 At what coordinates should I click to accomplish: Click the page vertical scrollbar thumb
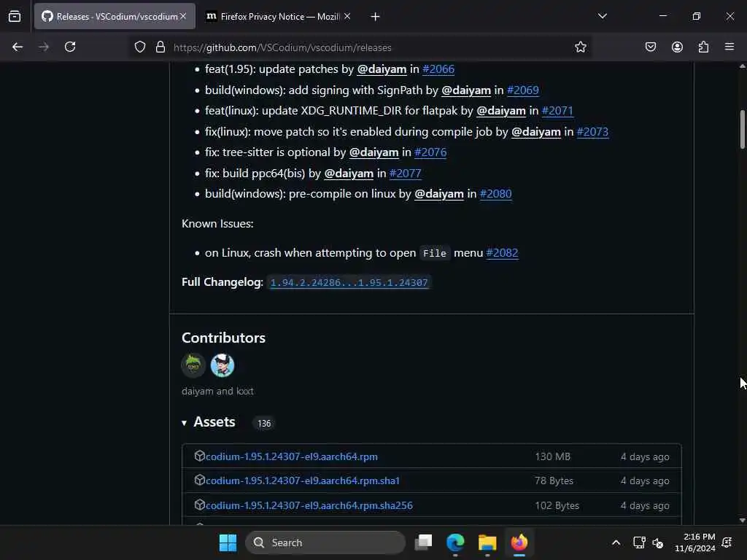742,130
